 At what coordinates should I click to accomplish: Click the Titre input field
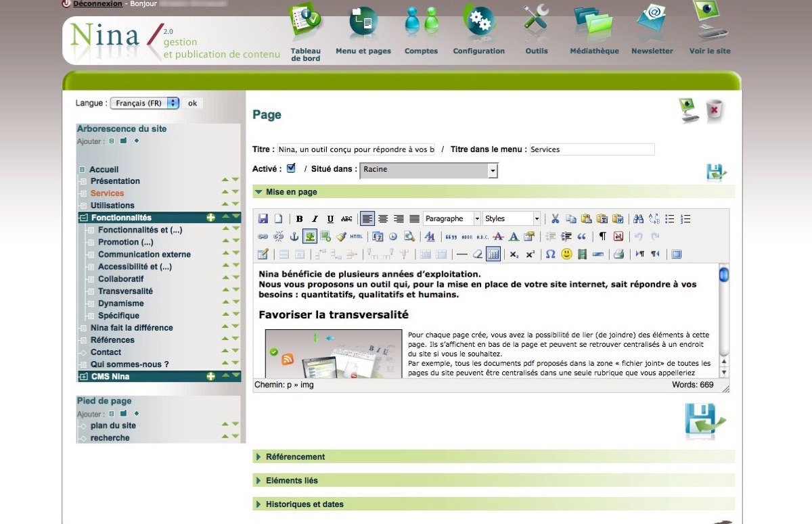pos(356,149)
